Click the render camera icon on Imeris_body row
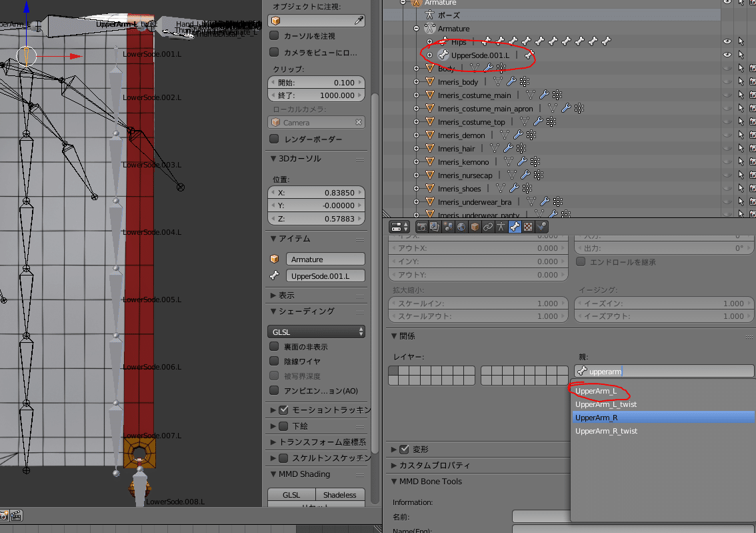Viewport: 756px width, 533px height. click(753, 82)
